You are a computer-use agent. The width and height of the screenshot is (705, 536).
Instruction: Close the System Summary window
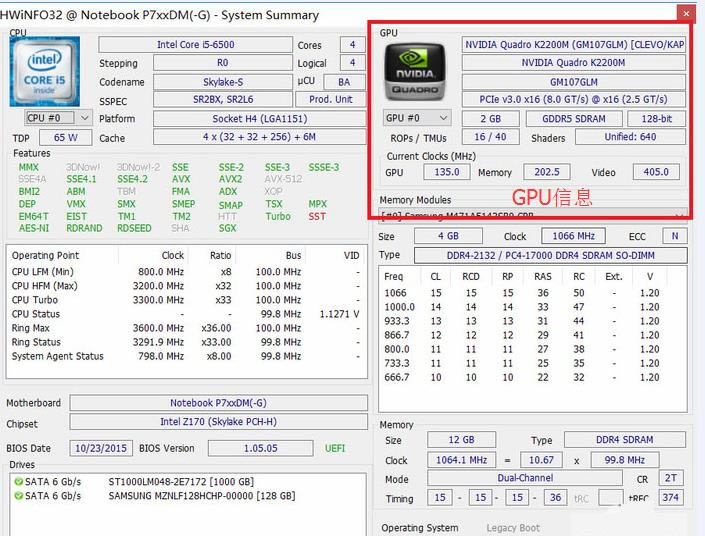click(x=686, y=13)
